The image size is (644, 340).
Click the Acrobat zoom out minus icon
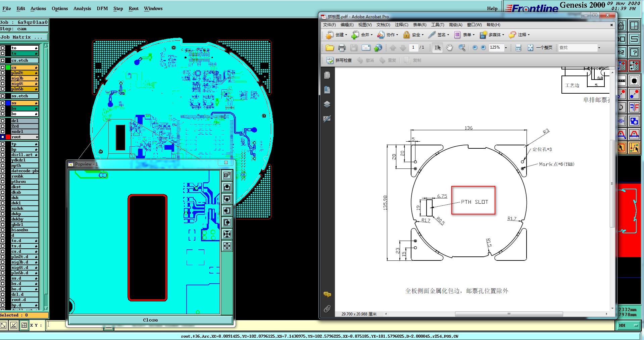pos(475,48)
